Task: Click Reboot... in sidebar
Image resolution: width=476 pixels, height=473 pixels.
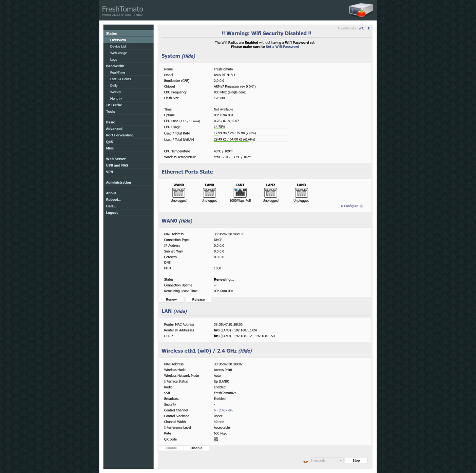Action: coord(128,200)
